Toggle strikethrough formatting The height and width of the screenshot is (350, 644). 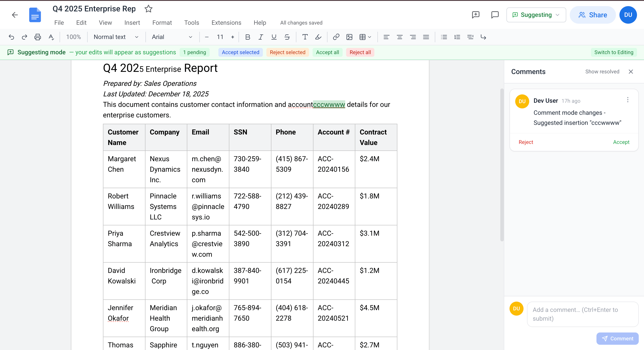[287, 37]
